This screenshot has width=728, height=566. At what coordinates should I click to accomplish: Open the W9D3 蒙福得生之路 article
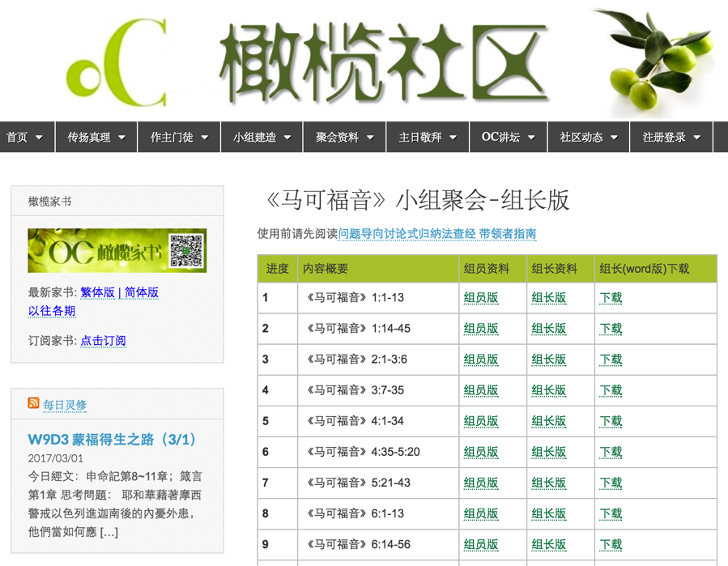[113, 440]
